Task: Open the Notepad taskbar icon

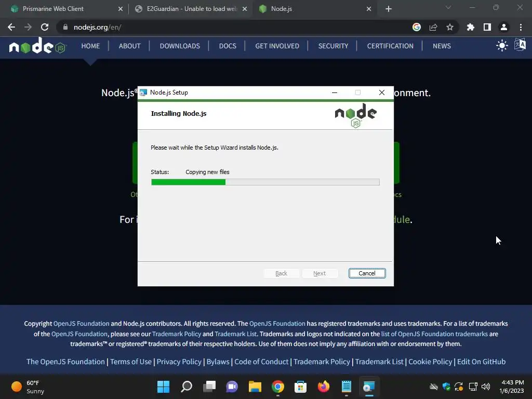Action: tap(347, 387)
